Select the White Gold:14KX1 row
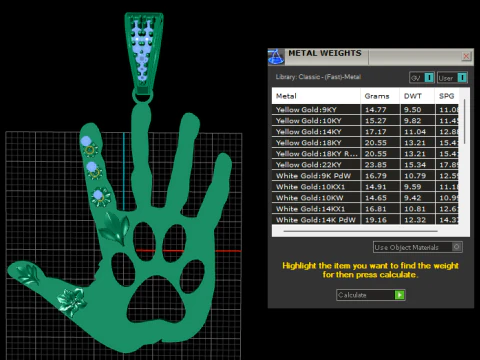 coord(365,209)
